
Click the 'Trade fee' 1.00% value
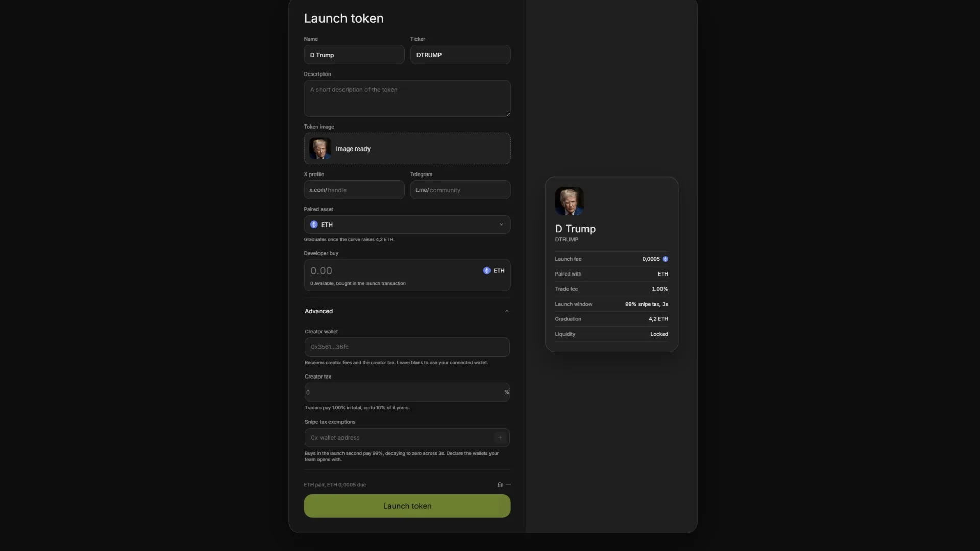(659, 289)
